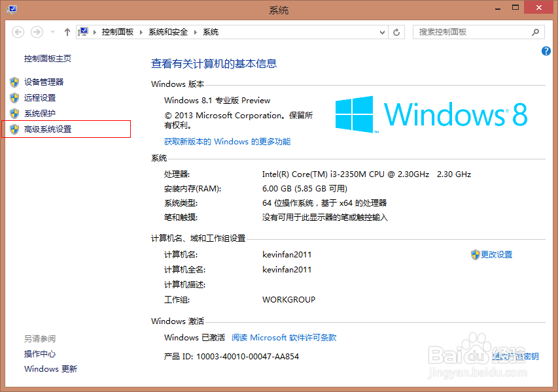Open 远程设置
This screenshot has width=558, height=392.
40,98
